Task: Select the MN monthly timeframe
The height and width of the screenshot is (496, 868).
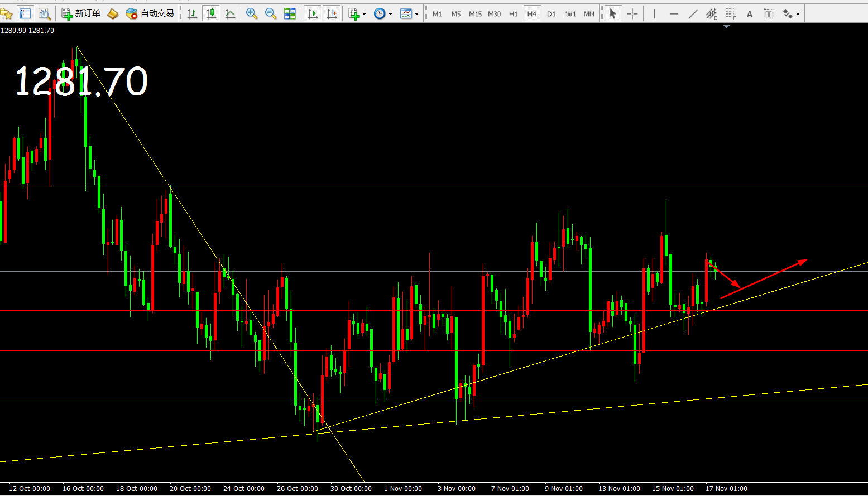Action: coord(589,14)
